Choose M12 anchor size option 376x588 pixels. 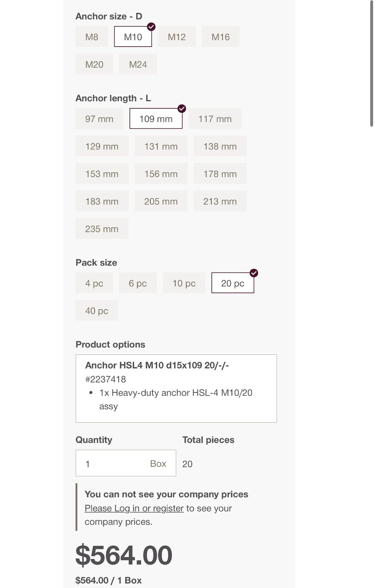[x=177, y=37]
